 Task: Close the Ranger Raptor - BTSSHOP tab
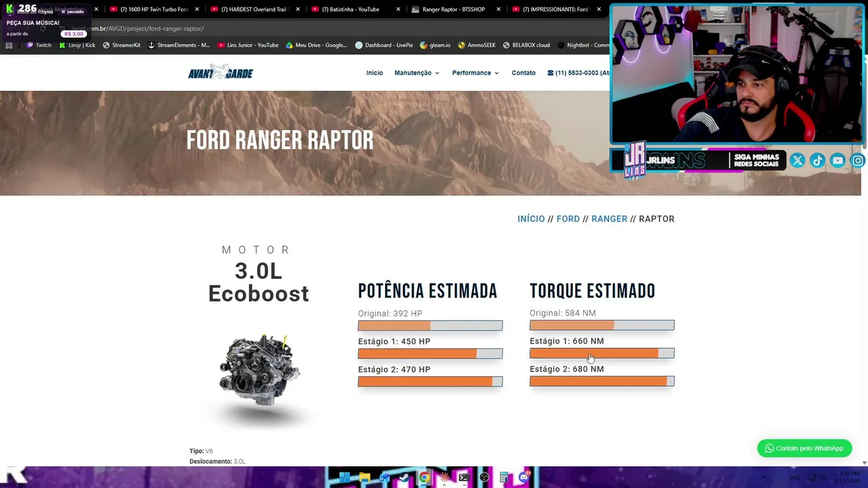[x=498, y=9]
